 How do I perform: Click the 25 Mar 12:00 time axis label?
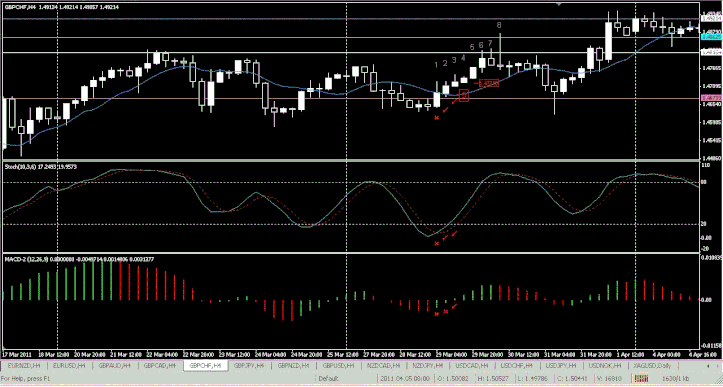pos(343,355)
